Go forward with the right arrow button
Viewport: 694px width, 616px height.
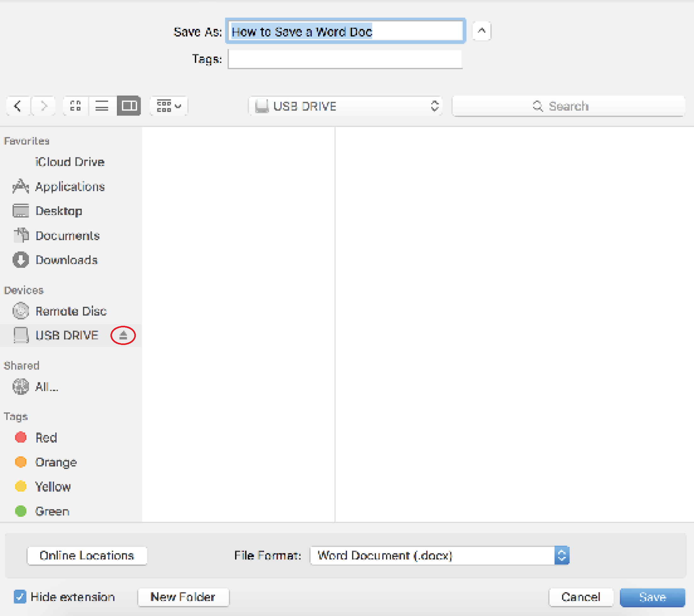[43, 106]
